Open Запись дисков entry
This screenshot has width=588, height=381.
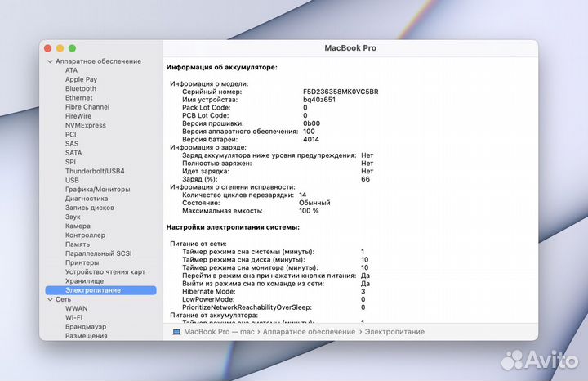(x=90, y=208)
